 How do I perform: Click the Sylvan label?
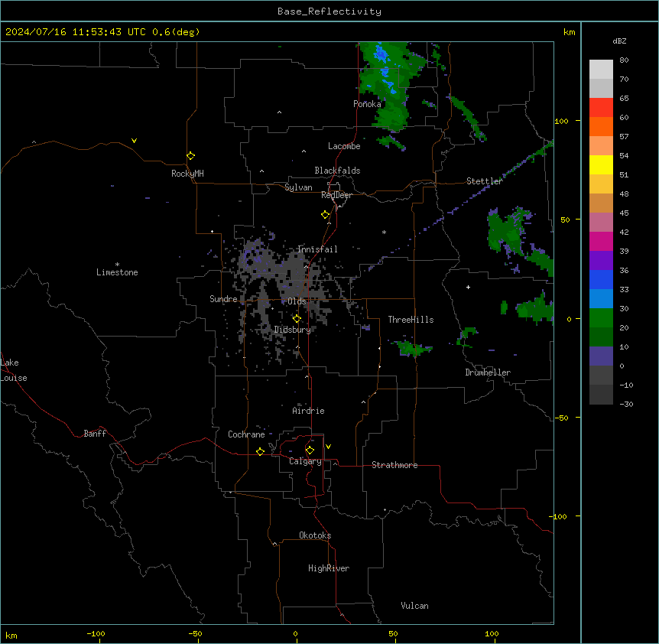(x=298, y=187)
